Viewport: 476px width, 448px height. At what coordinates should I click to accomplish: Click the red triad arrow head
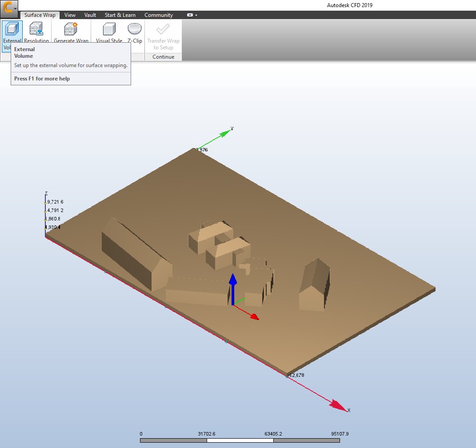tap(254, 316)
